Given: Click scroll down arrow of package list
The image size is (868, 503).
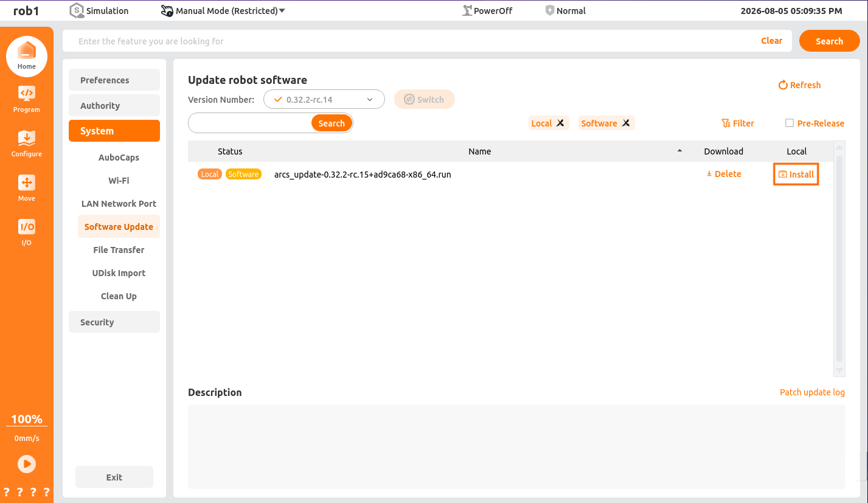Looking at the screenshot, I should [840, 370].
